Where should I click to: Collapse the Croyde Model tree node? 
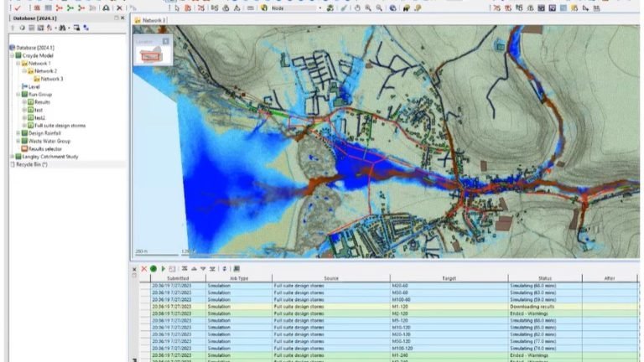[13, 55]
